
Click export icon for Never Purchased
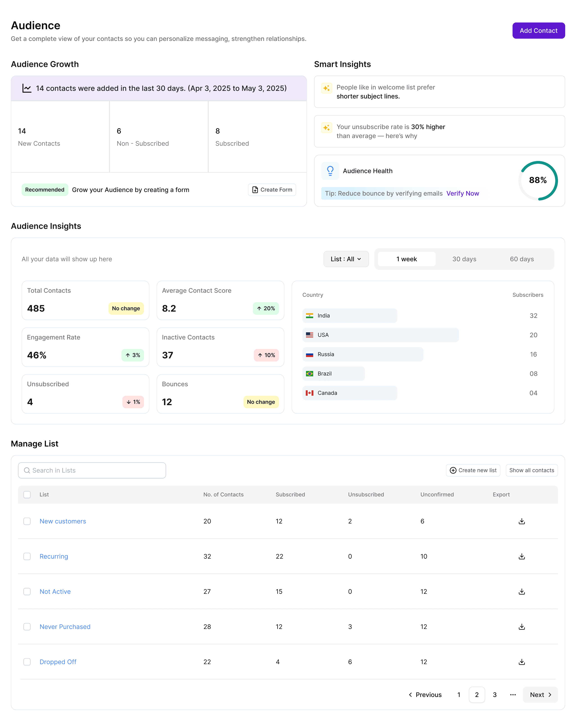(521, 627)
